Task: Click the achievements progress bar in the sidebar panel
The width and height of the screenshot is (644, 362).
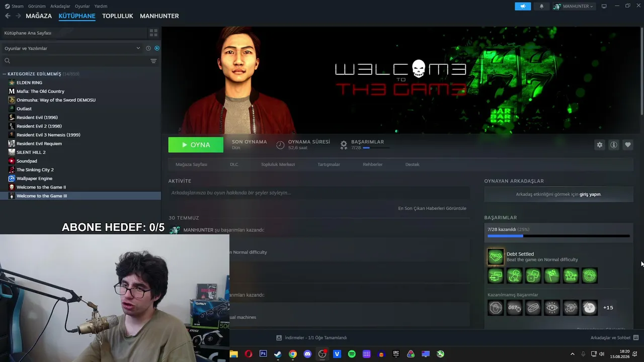Action: [558, 236]
